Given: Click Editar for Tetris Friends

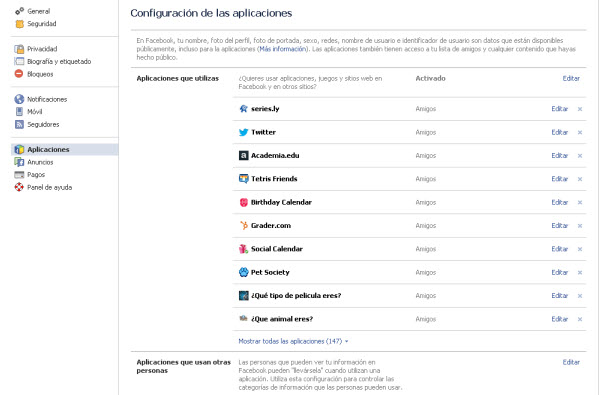Looking at the screenshot, I should pyautogui.click(x=560, y=179).
